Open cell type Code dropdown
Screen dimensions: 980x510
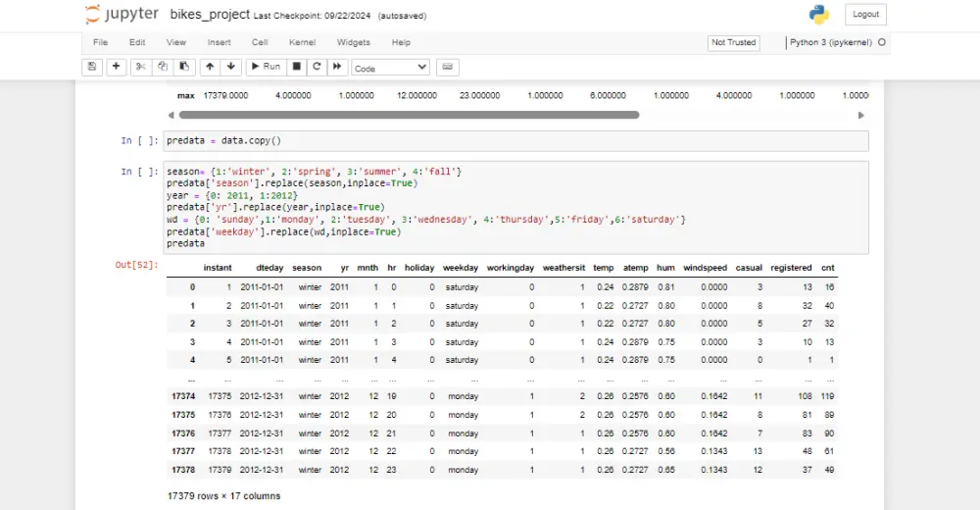tap(391, 68)
